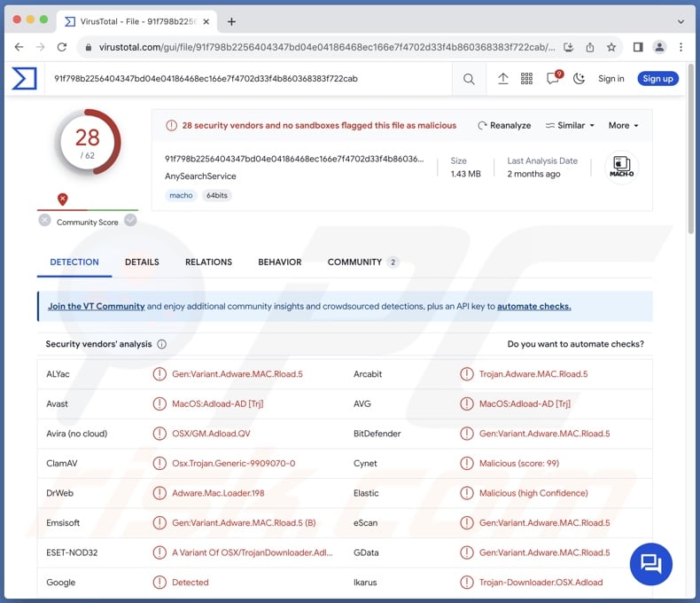The width and height of the screenshot is (700, 603).
Task: Click the ALYac detection alert icon
Action: click(159, 374)
